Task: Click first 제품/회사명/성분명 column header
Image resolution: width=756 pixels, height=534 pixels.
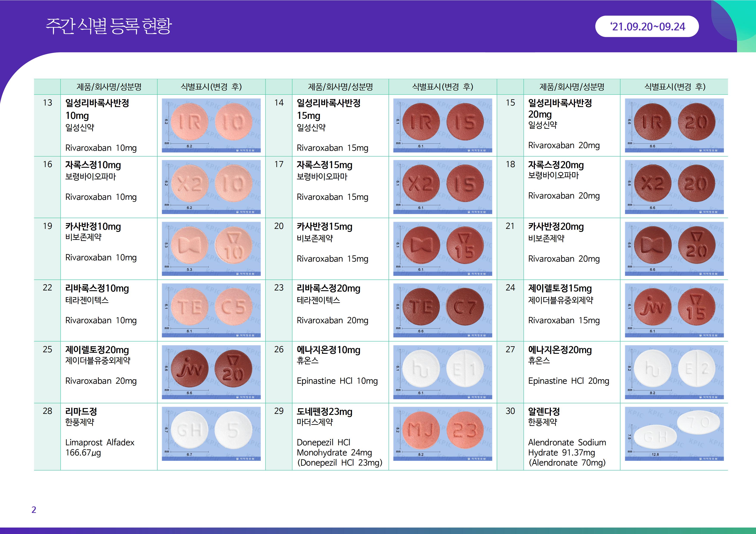Action: coord(109,87)
